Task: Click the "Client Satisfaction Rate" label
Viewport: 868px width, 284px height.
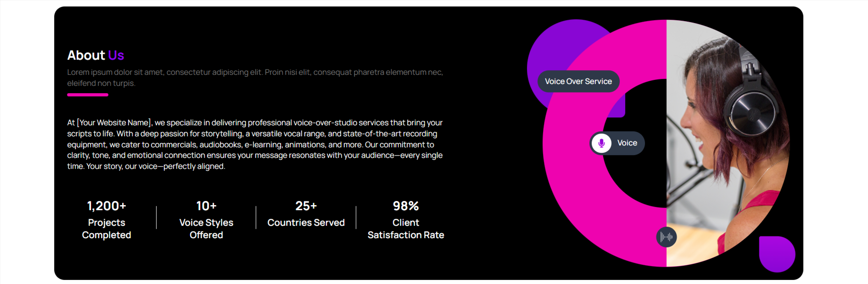Action: pyautogui.click(x=406, y=228)
